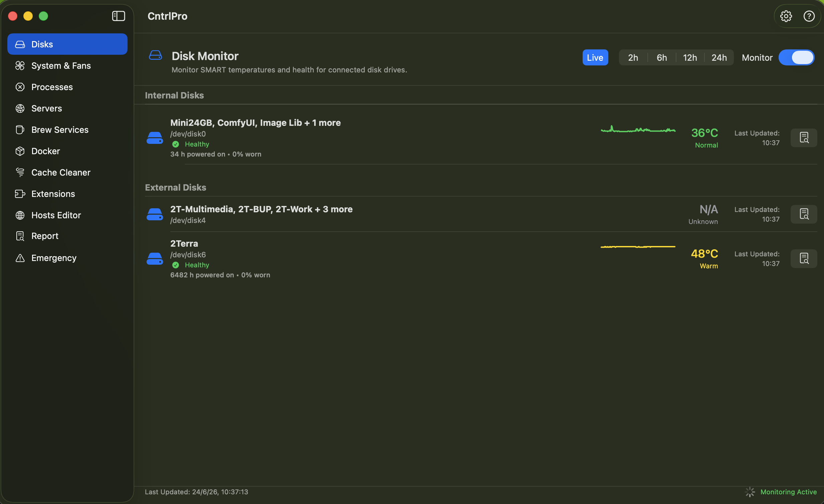Click the External Disks section header

176,188
